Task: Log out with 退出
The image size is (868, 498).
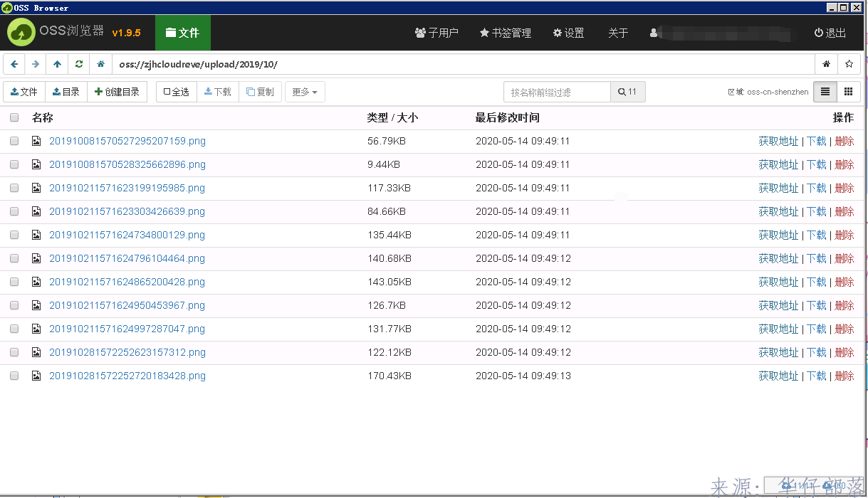Action: coord(830,33)
